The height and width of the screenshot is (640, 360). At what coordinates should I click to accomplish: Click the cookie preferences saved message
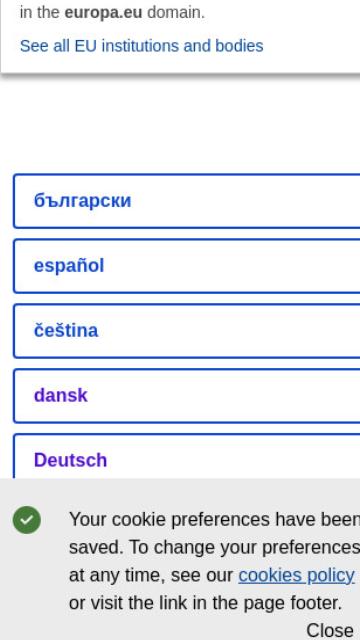tap(213, 561)
